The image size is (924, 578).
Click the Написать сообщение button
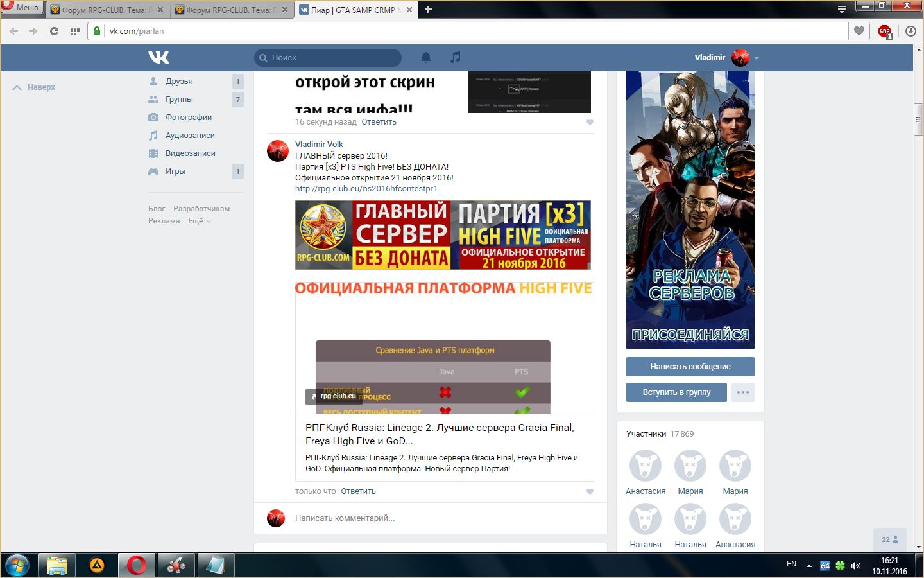(x=690, y=367)
